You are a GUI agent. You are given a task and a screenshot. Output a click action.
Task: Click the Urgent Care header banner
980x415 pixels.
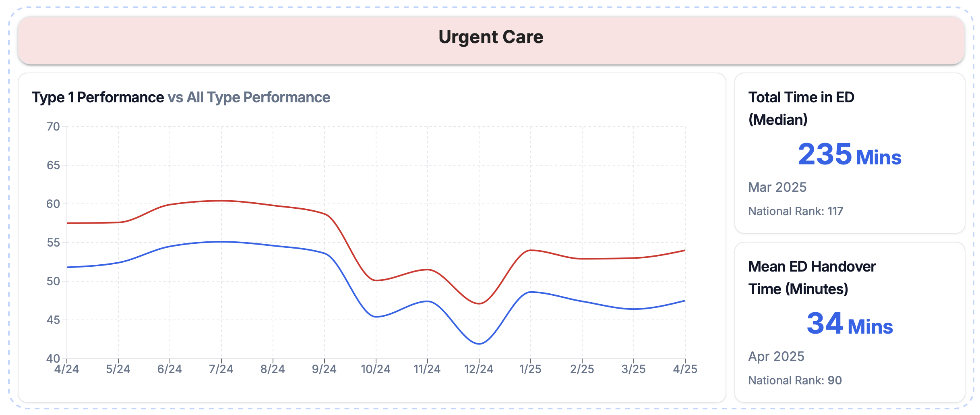pos(490,37)
